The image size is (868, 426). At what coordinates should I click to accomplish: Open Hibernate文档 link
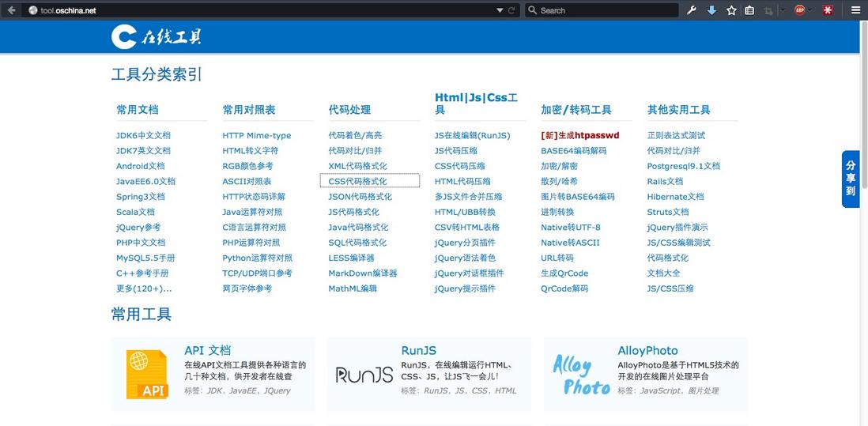tap(675, 196)
